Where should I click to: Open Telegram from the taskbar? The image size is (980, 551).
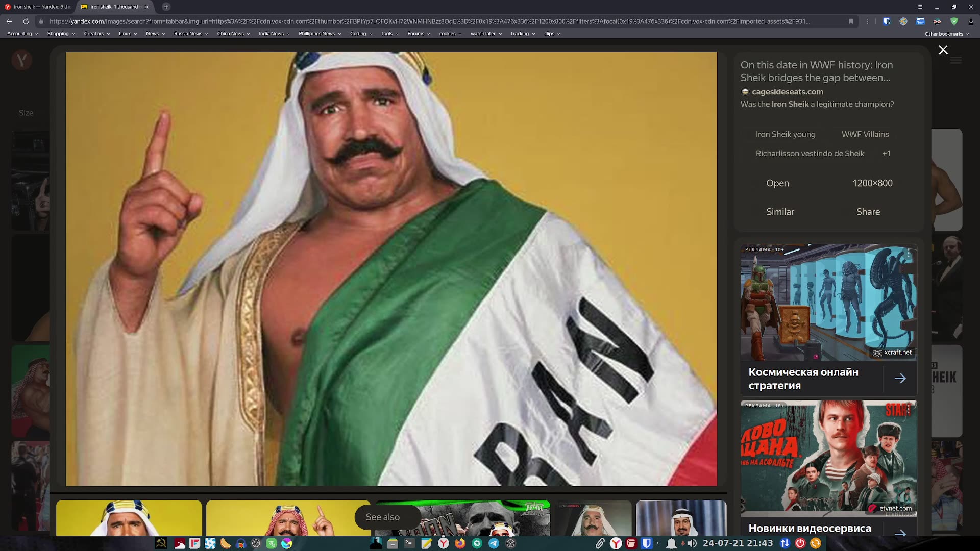pos(494,543)
